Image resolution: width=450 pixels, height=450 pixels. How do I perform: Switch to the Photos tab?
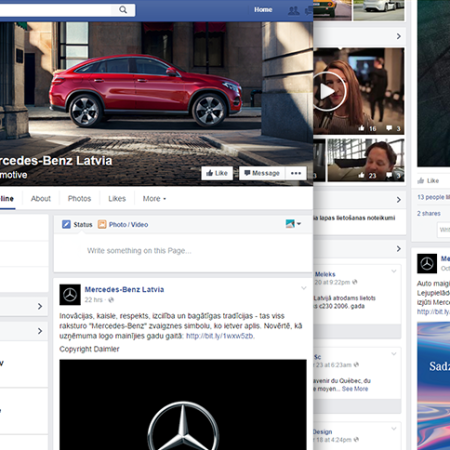coord(79,199)
